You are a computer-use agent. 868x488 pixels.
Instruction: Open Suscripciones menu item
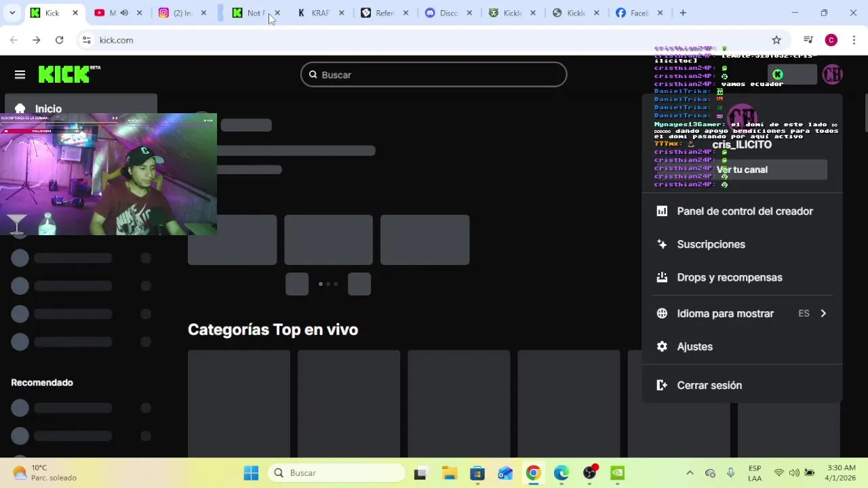[742, 245]
